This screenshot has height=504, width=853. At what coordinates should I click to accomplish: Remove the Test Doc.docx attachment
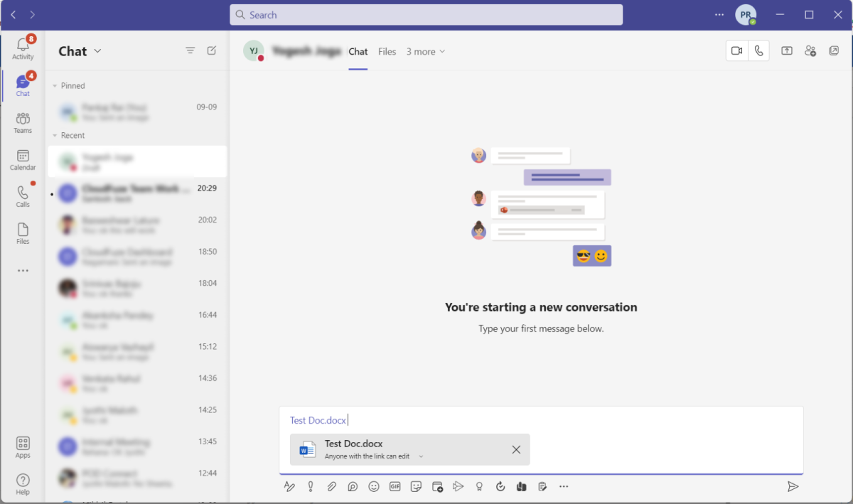pos(516,449)
